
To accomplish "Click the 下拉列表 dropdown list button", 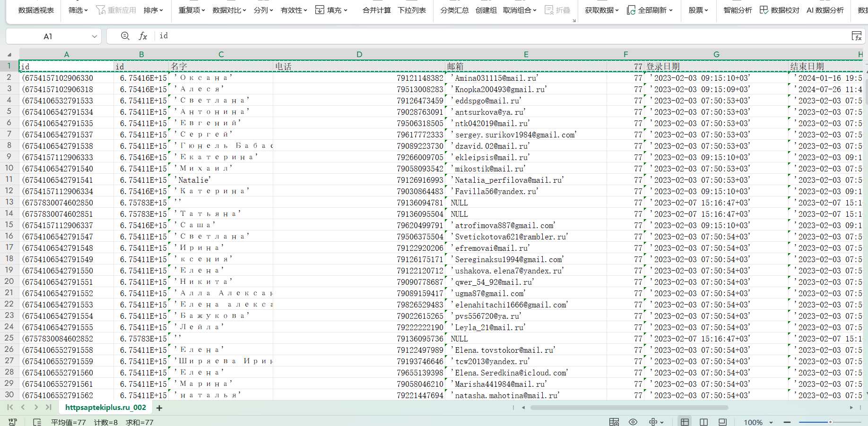I will [411, 10].
